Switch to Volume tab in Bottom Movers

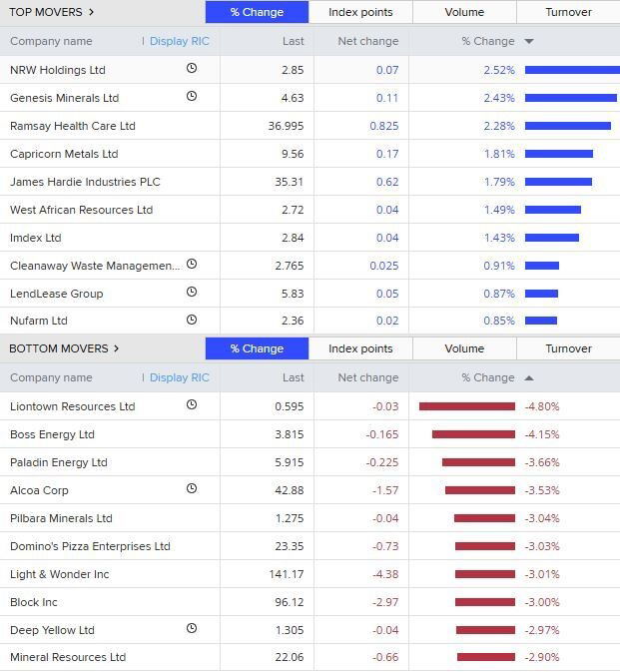pos(464,348)
